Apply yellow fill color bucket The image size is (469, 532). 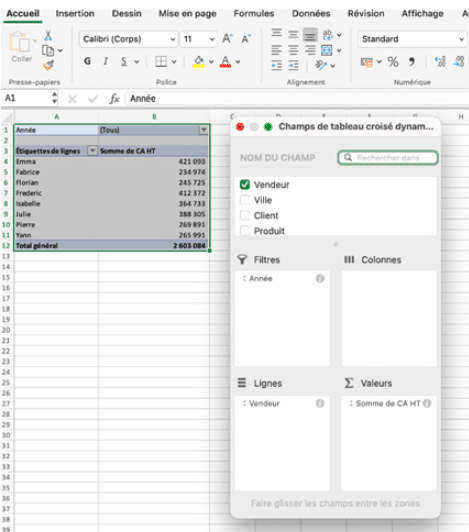pyautogui.click(x=199, y=61)
